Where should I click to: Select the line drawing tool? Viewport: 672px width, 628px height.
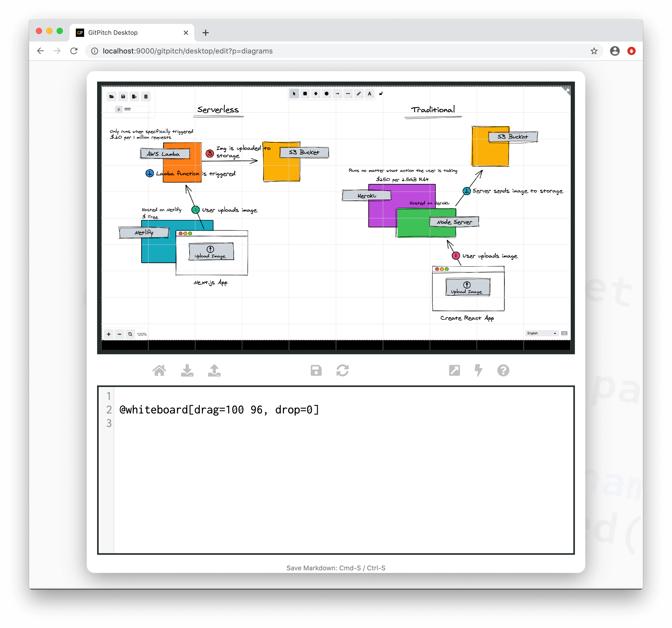(x=348, y=94)
